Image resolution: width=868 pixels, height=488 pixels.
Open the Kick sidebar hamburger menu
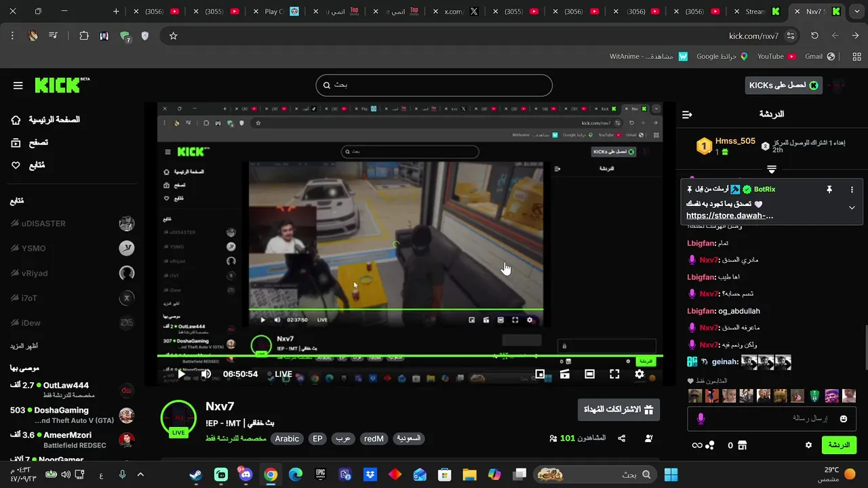point(18,85)
